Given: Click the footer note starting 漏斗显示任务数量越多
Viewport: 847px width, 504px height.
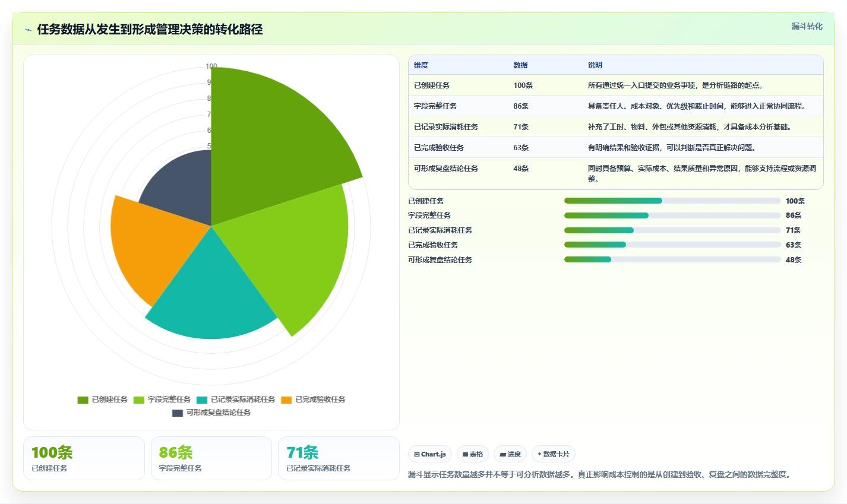Looking at the screenshot, I should pyautogui.click(x=600, y=475).
